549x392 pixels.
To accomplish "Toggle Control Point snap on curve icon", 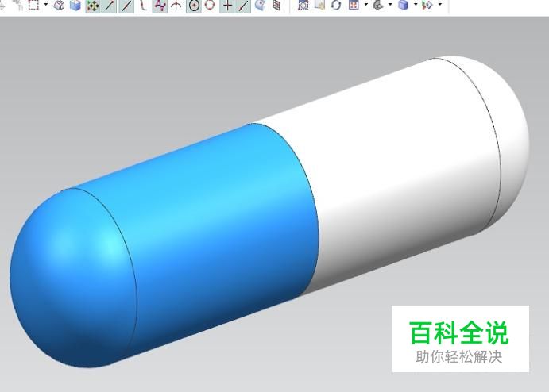I will (x=143, y=5).
